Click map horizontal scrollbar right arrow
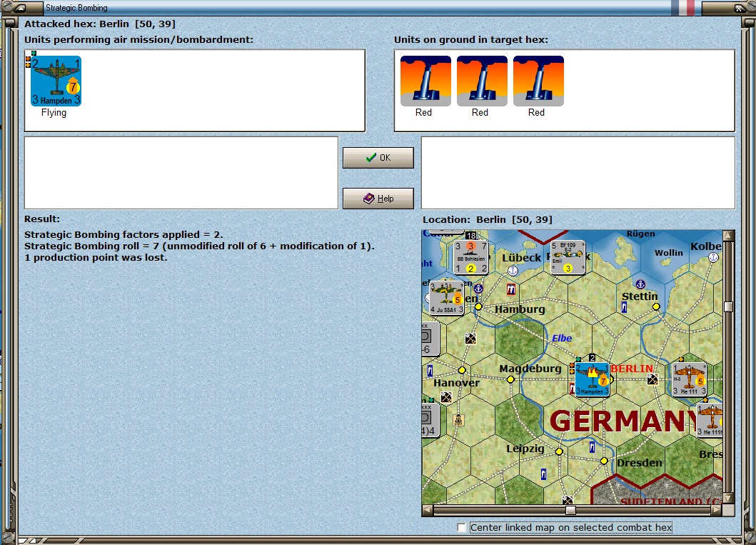 coord(717,510)
